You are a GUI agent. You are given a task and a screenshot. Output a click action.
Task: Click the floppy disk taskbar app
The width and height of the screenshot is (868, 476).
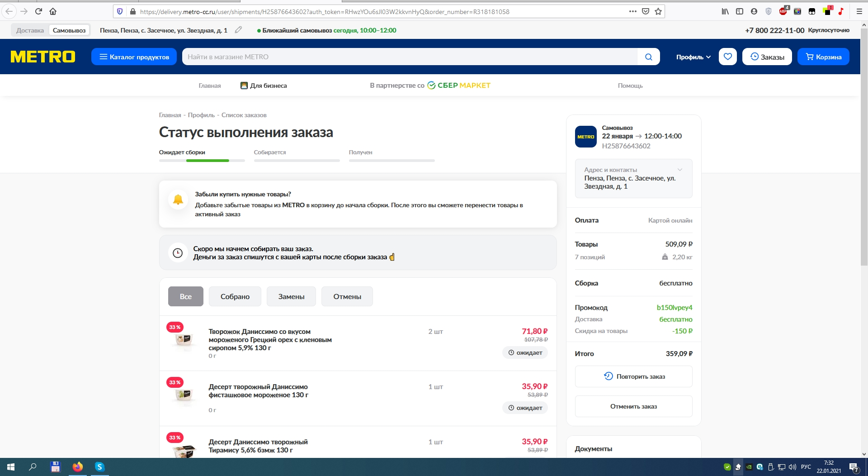(56, 467)
